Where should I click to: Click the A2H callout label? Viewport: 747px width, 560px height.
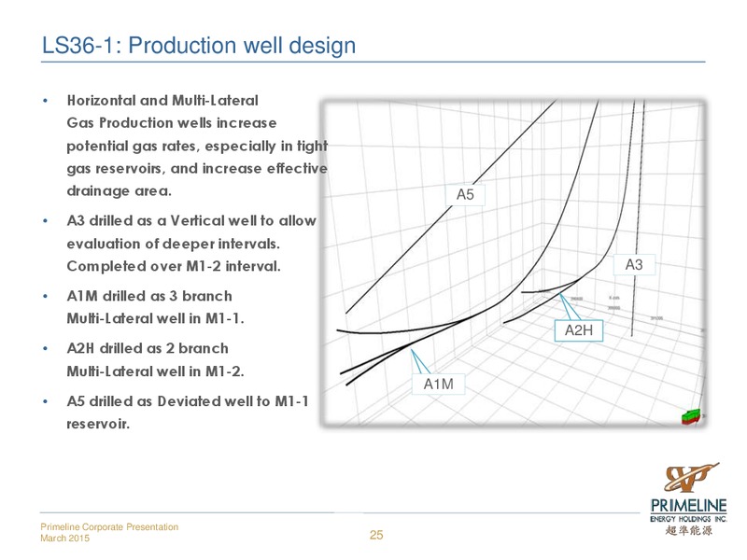pos(579,330)
